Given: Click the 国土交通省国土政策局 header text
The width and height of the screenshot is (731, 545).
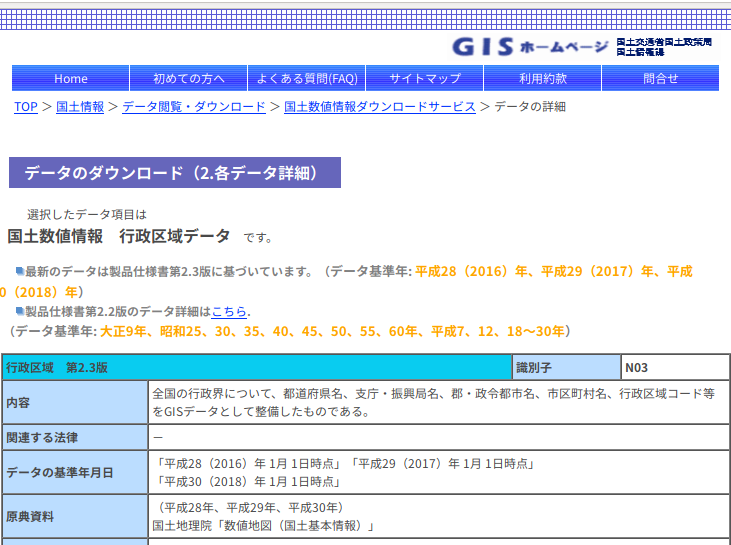Looking at the screenshot, I should (x=664, y=42).
